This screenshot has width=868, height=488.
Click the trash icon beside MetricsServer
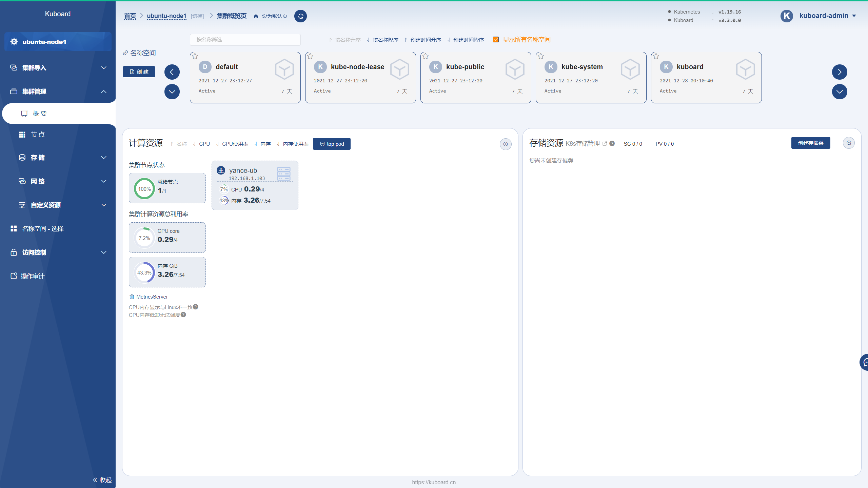tap(132, 297)
